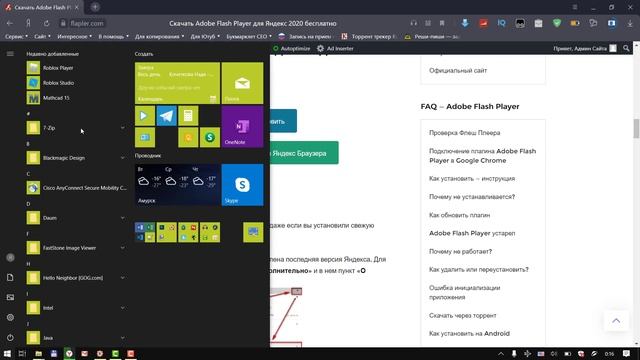The image size is (640, 360).
Task: Go back using browser back arrow
Action: click(10, 24)
